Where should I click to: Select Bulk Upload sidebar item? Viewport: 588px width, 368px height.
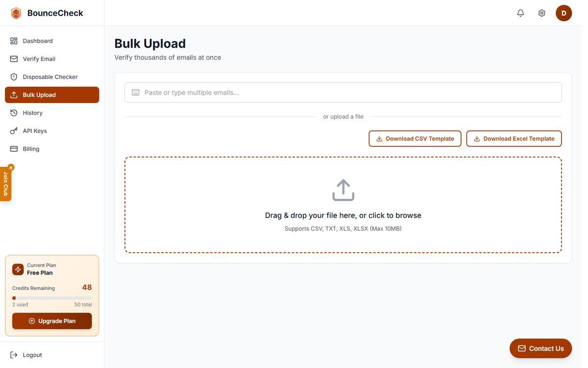(52, 95)
